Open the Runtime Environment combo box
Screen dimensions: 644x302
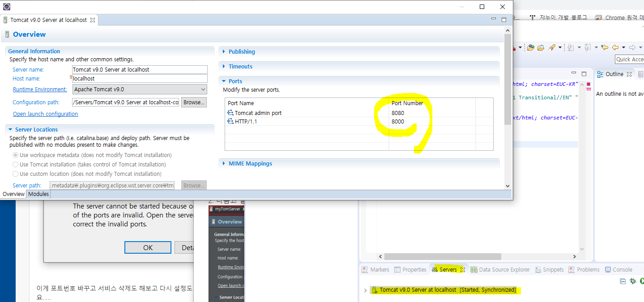[x=140, y=89]
